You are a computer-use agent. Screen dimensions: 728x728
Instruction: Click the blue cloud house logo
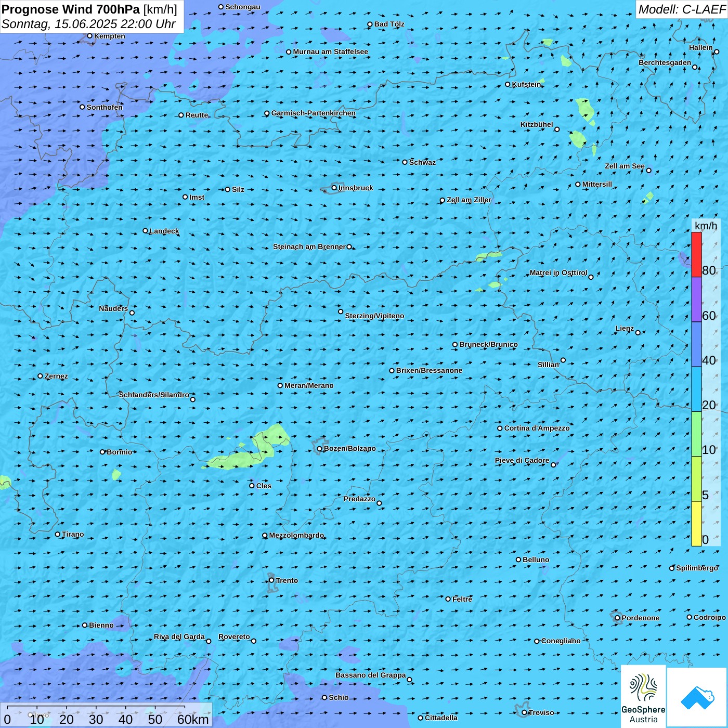pyautogui.click(x=697, y=697)
